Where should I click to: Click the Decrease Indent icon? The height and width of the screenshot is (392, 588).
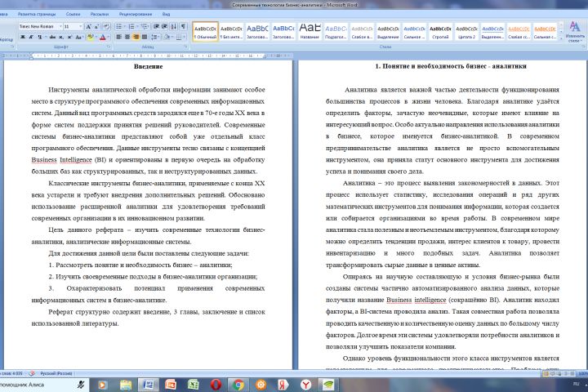tap(156, 27)
